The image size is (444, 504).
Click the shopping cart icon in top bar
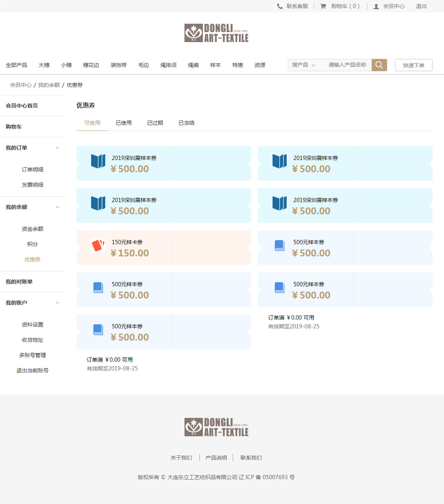click(323, 6)
